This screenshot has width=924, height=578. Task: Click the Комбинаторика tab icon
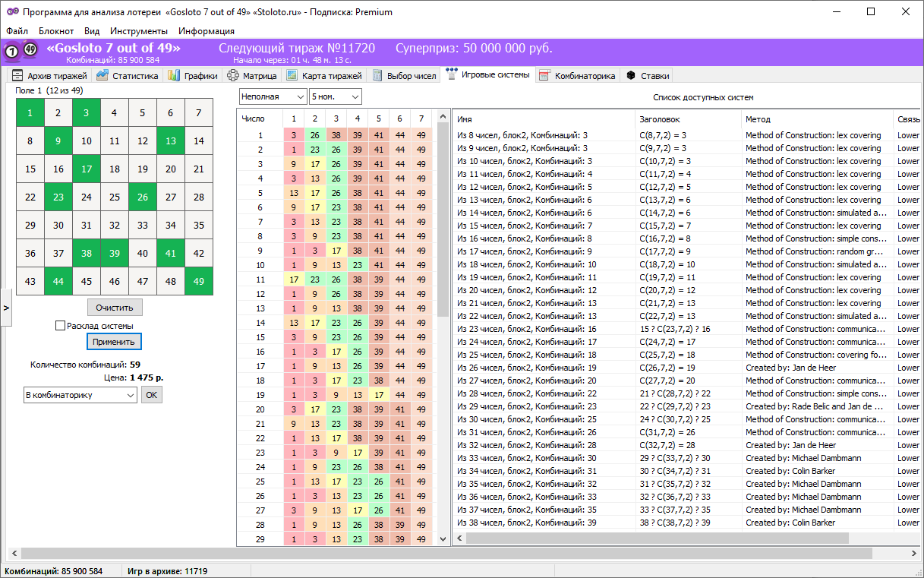click(544, 76)
